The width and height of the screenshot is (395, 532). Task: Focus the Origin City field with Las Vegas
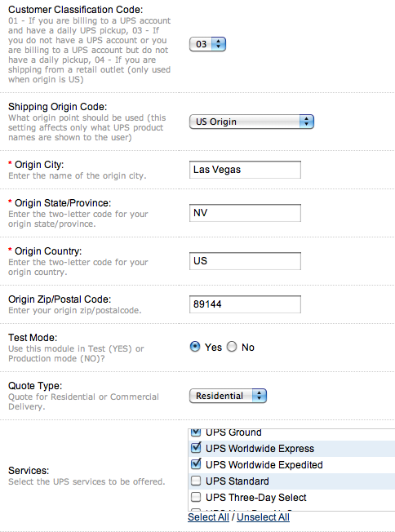245,170
